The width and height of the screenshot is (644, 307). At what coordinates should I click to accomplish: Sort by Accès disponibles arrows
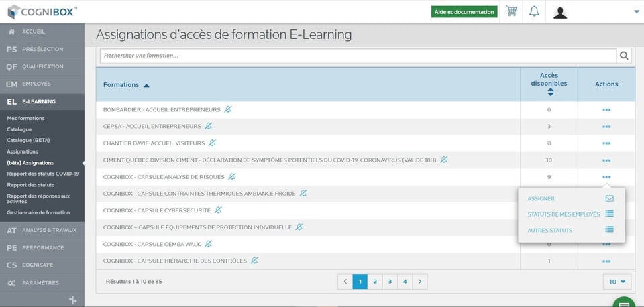click(550, 93)
